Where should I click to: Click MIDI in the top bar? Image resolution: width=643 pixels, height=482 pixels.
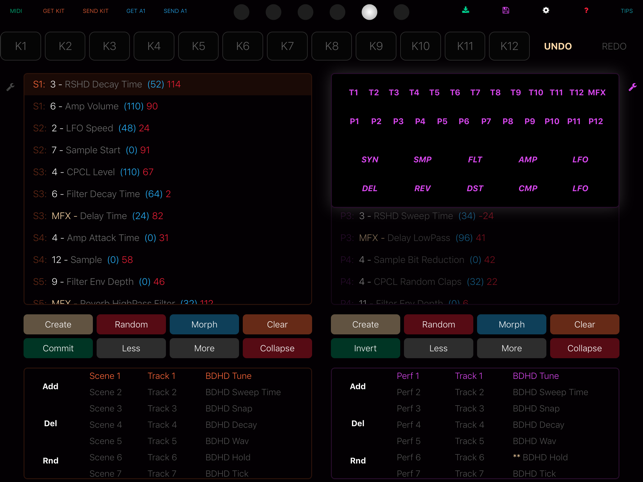click(x=16, y=11)
